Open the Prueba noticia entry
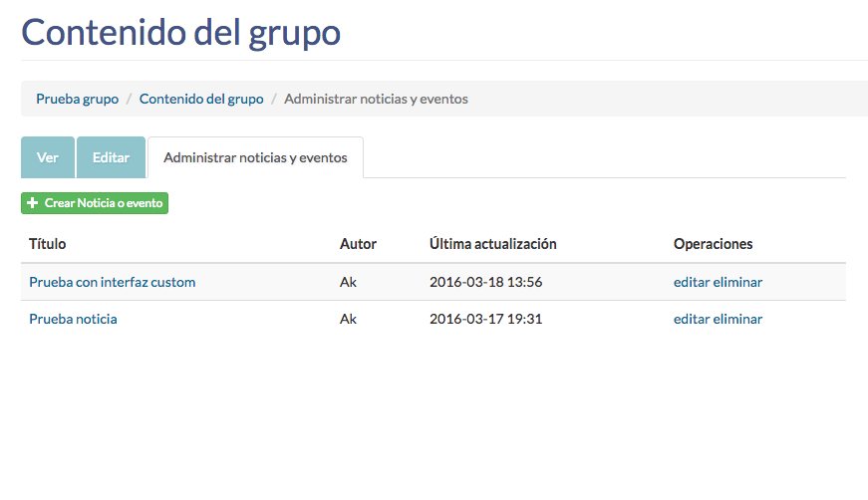The height and width of the screenshot is (500, 868). click(73, 319)
